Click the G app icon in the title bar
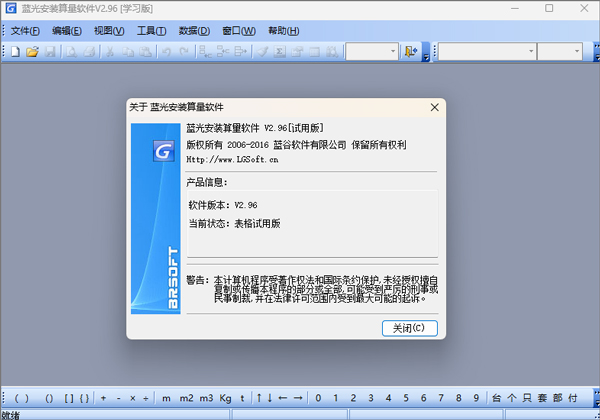 pos(11,8)
